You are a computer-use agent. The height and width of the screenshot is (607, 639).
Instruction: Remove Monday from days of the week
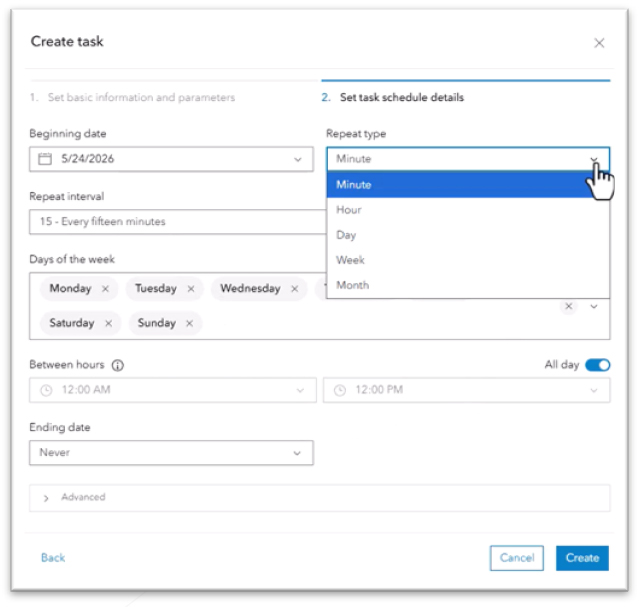pos(106,289)
